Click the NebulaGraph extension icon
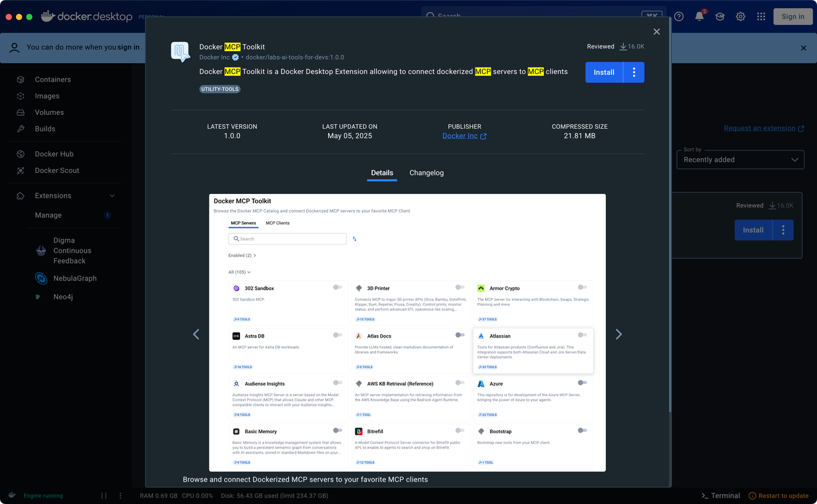The image size is (817, 504). click(41, 279)
